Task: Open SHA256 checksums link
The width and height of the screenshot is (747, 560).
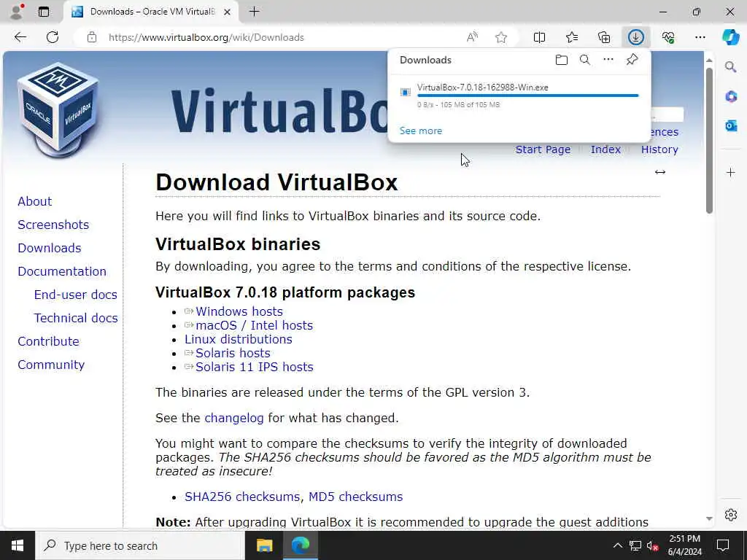Action: click(242, 497)
